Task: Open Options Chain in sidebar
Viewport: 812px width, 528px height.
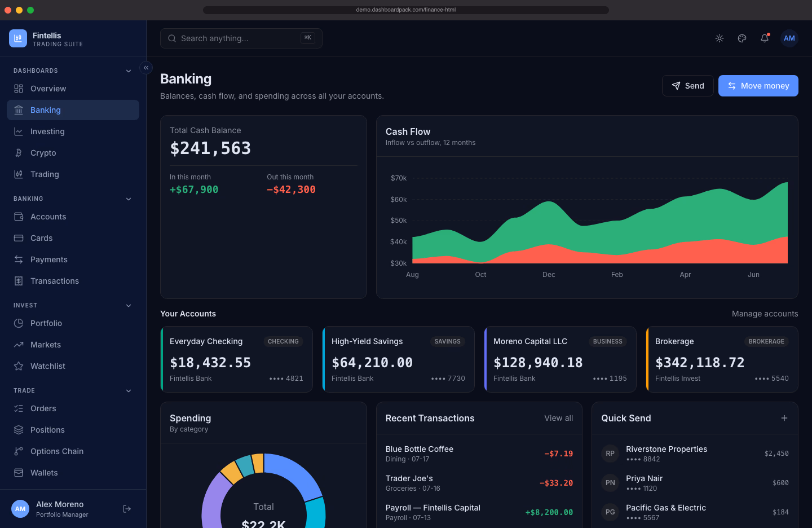Action: 73,451
